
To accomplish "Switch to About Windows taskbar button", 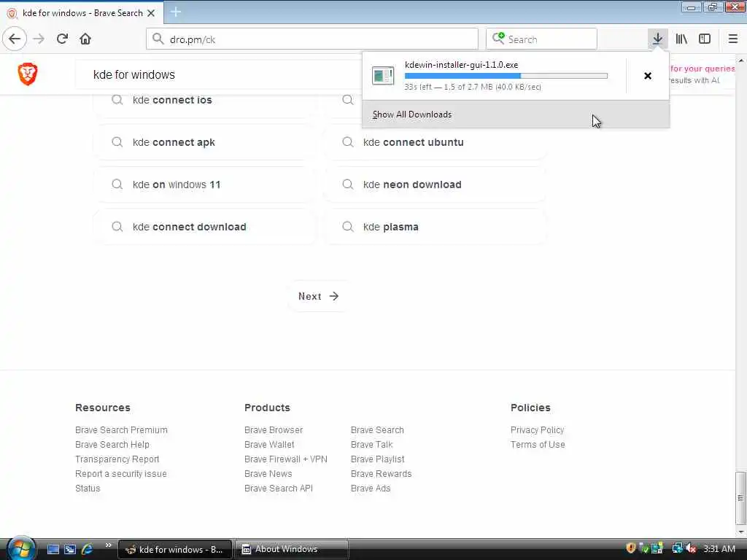I will [292, 549].
